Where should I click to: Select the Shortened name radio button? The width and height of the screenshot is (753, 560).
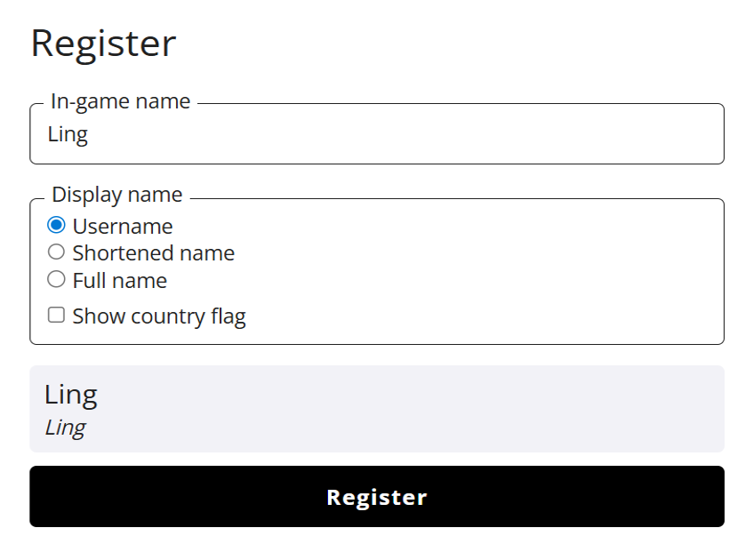(56, 252)
